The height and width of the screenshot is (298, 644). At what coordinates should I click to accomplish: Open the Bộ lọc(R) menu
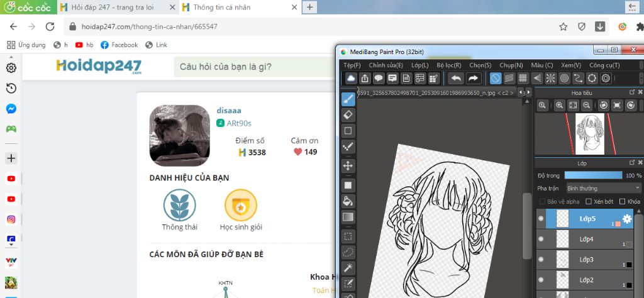tap(449, 65)
